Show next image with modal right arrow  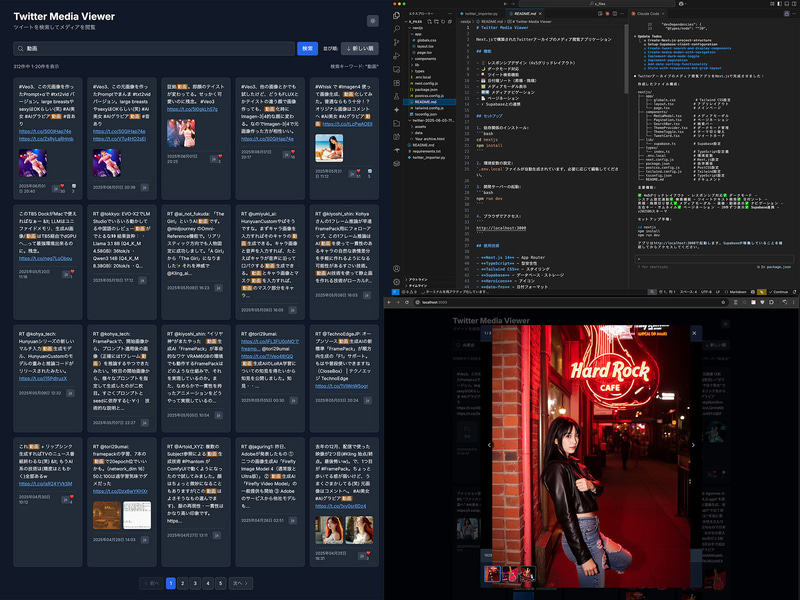pos(693,445)
